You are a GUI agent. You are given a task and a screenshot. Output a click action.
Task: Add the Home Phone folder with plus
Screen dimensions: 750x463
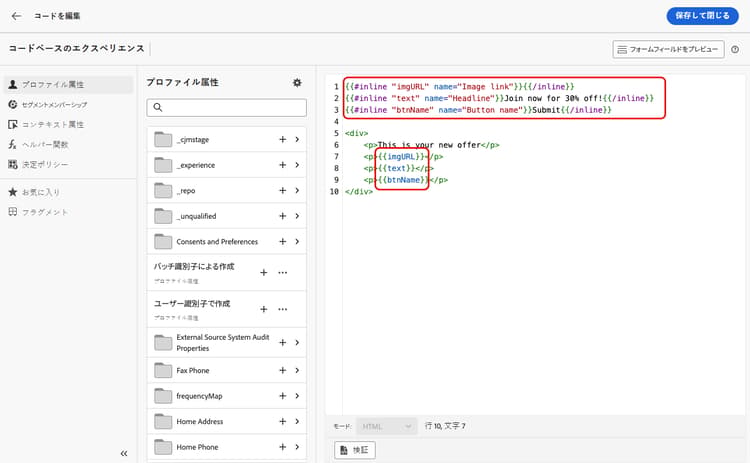(283, 447)
